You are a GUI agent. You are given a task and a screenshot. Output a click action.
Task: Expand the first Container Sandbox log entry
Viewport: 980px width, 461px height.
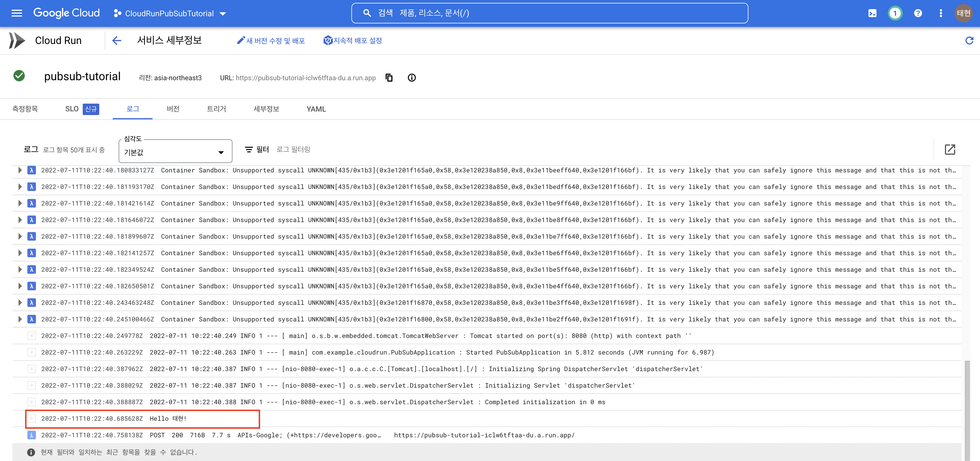pos(20,170)
